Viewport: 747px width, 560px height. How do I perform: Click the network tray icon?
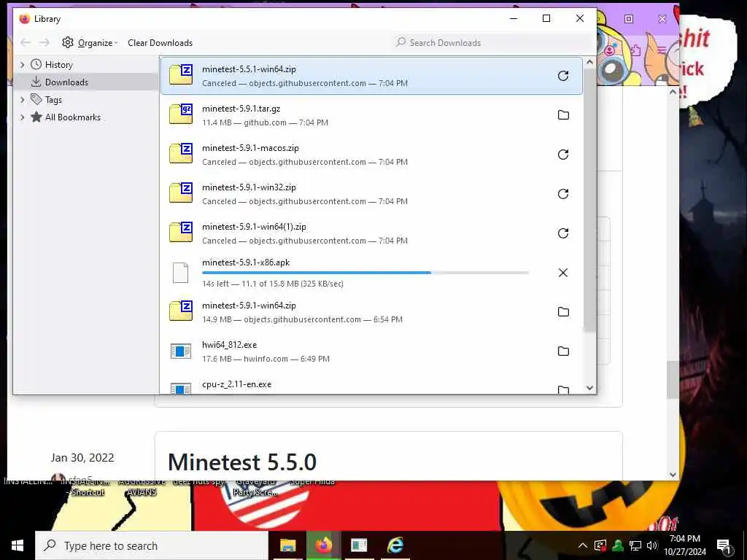tap(635, 545)
